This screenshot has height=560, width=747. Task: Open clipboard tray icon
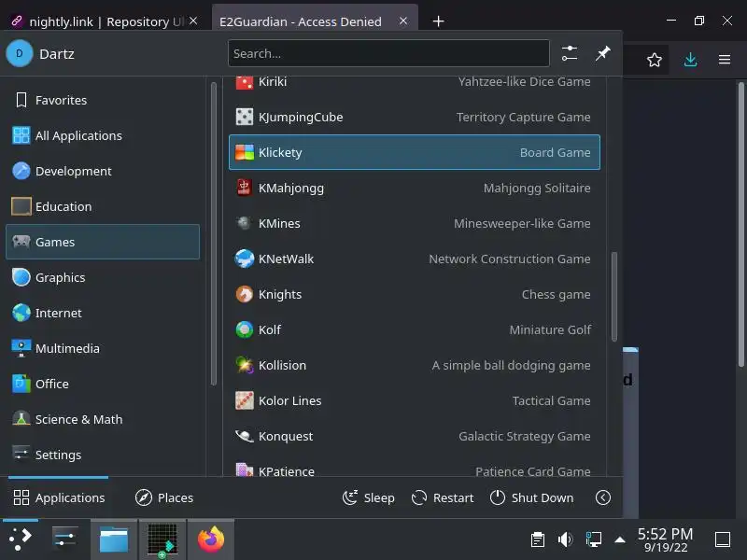[538, 539]
